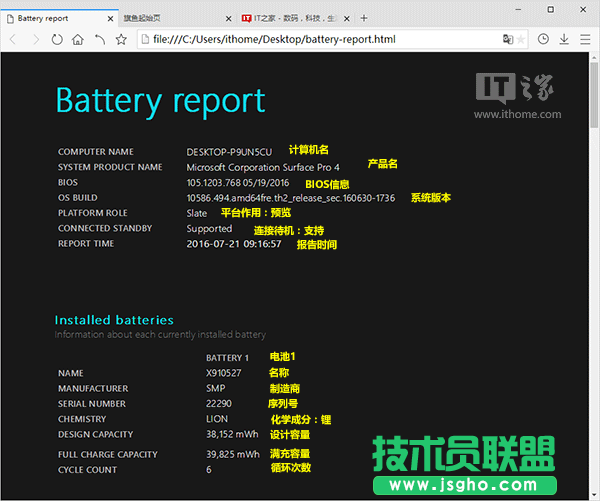
Task: Click the scrollbar down arrow
Action: [x=594, y=494]
